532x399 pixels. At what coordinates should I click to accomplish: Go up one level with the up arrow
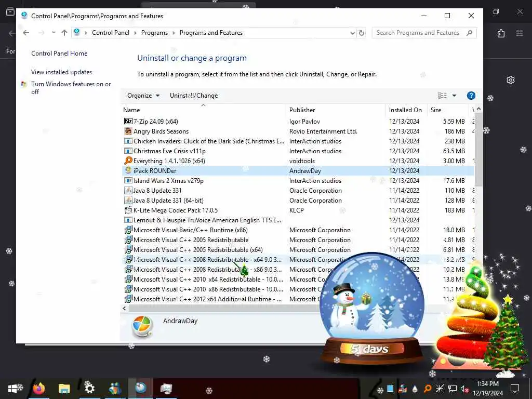point(64,33)
